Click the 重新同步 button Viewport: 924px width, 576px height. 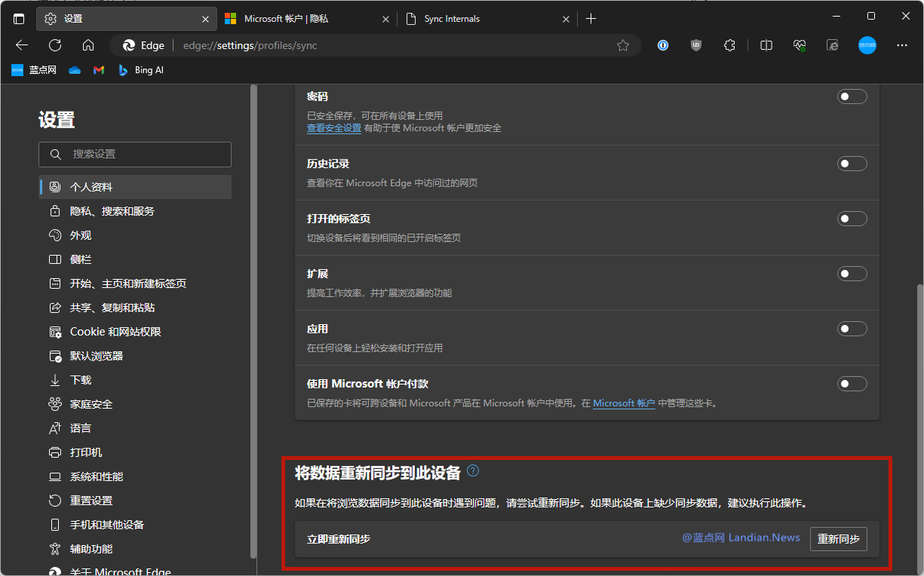tap(838, 538)
